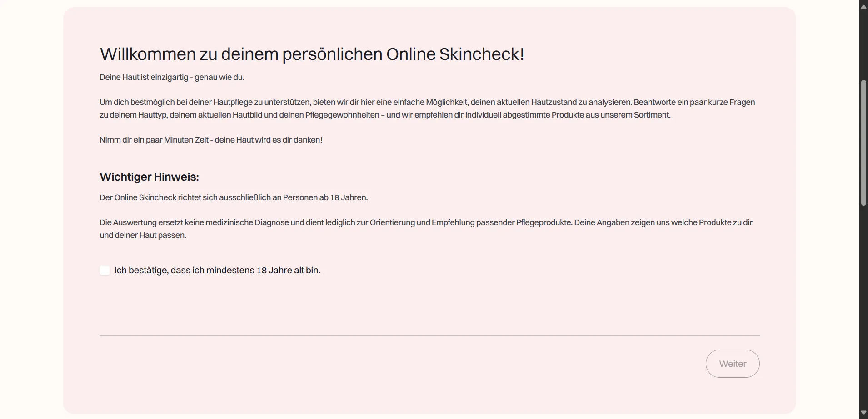Click the text line 'und deiner Haut passen.'

click(143, 235)
